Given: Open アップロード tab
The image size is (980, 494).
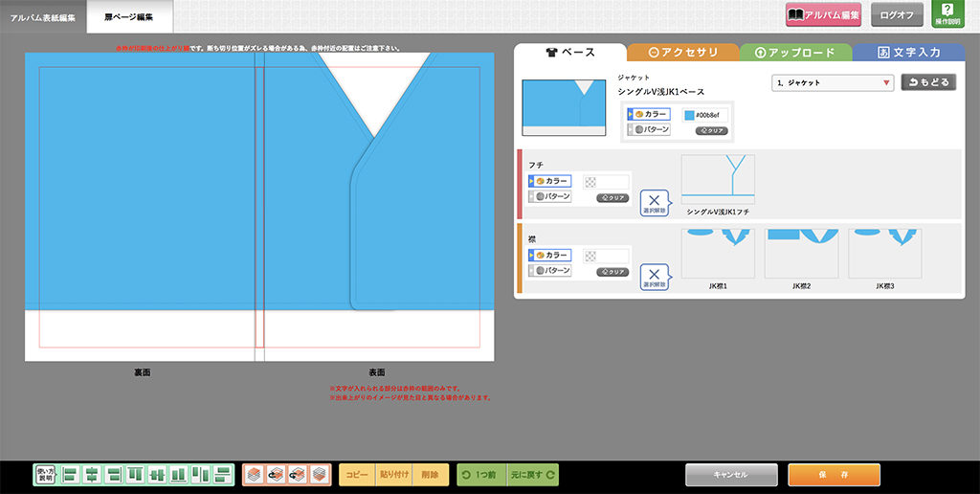Looking at the screenshot, I should coord(795,53).
